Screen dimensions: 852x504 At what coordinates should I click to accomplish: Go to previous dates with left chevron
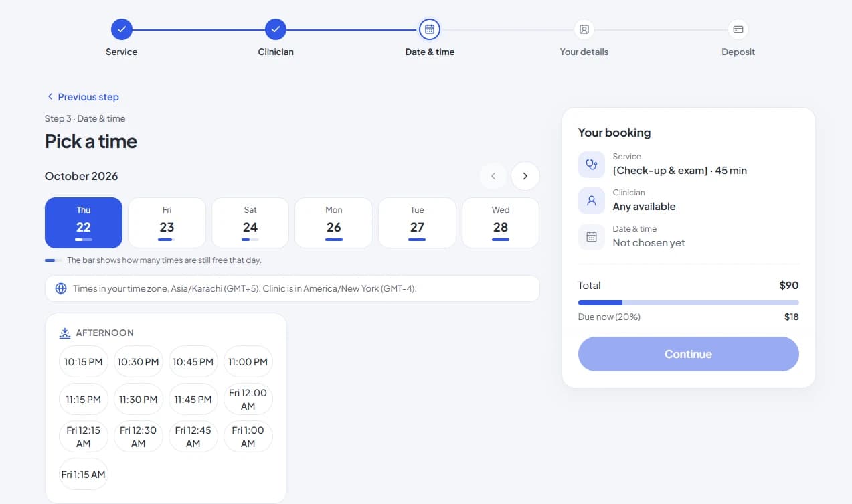coord(493,176)
